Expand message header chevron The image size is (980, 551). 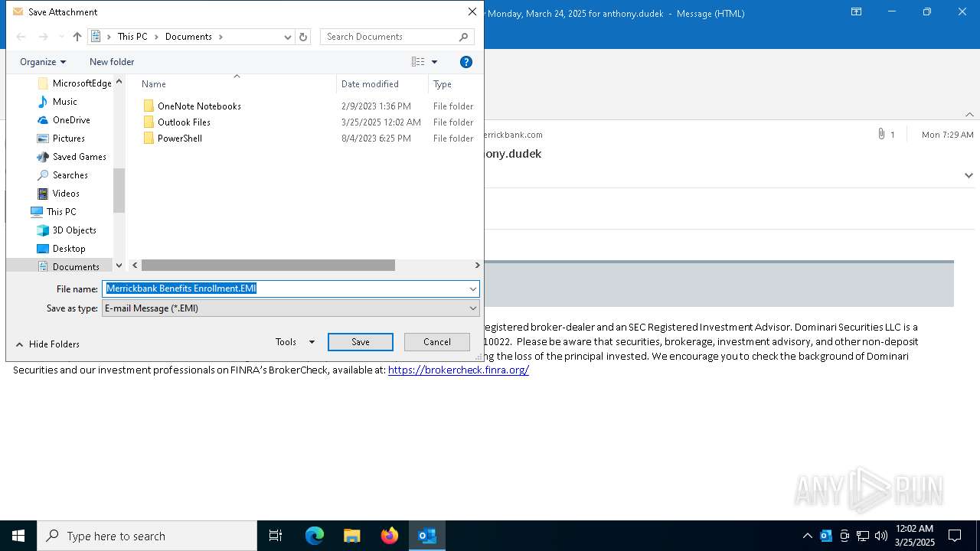point(969,175)
